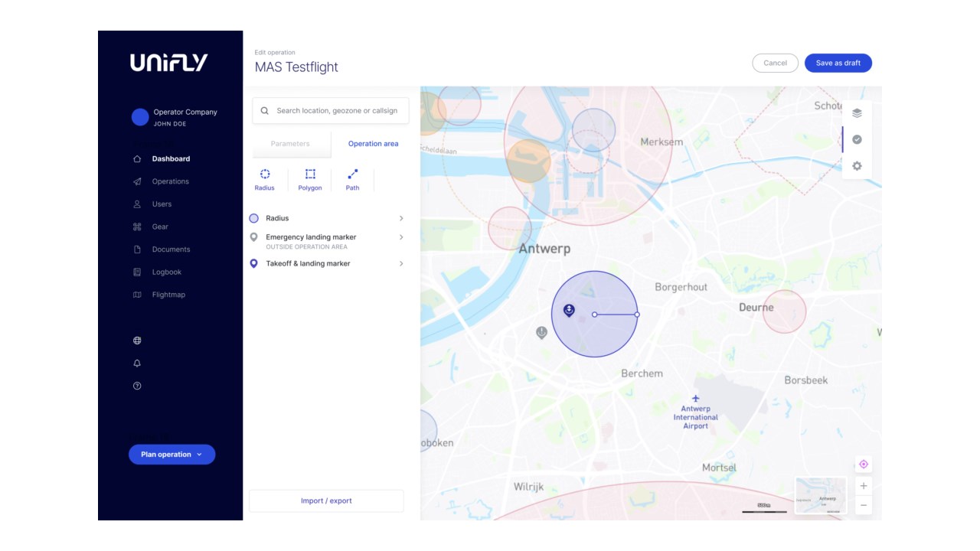Click the radius edge handle
The width and height of the screenshot is (980, 551).
click(x=637, y=315)
